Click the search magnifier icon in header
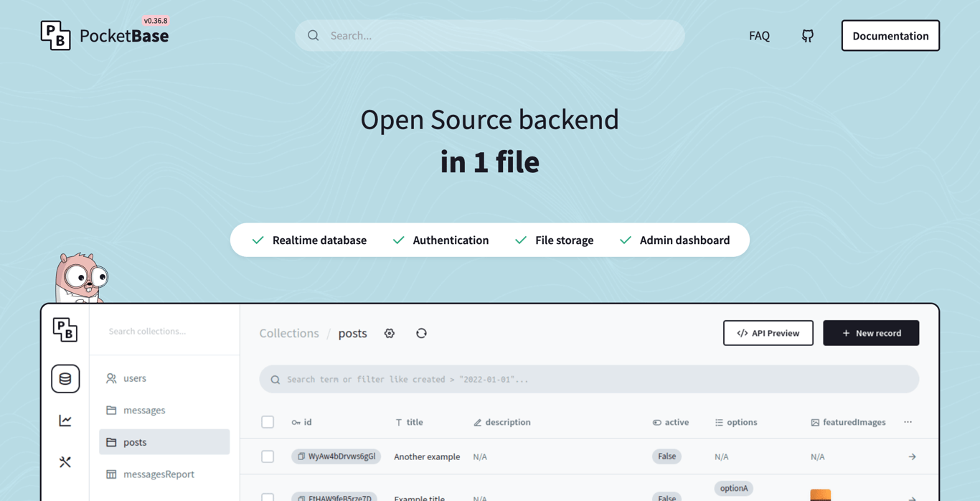Image resolution: width=980 pixels, height=501 pixels. (x=314, y=35)
